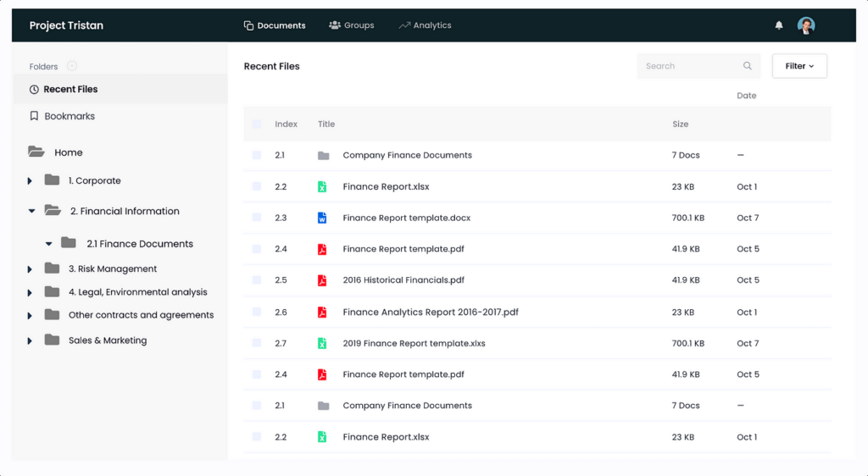This screenshot has width=868, height=476.
Task: Click the Word icon for Finance Report template.docx
Action: tap(322, 218)
